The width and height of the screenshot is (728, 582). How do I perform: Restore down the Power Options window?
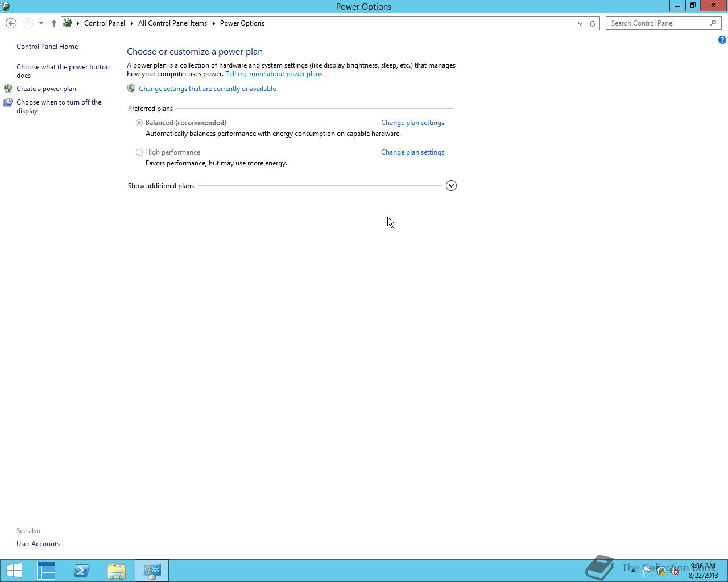point(692,6)
